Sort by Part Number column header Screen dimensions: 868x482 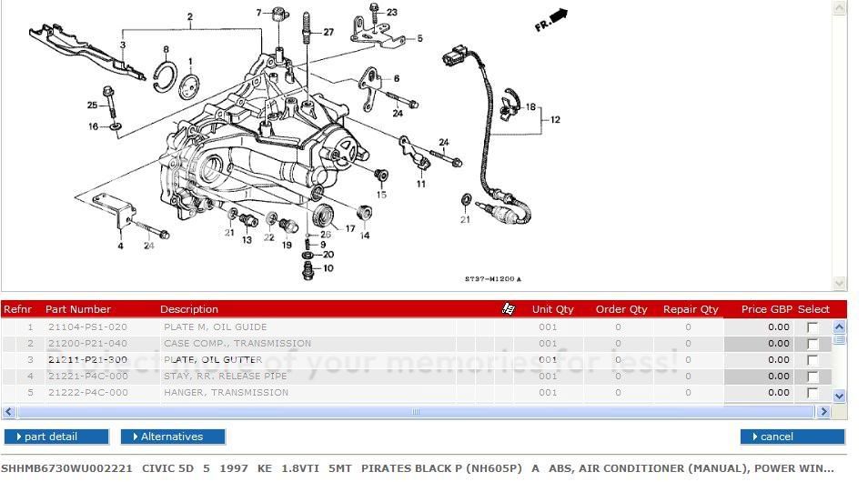tap(78, 309)
